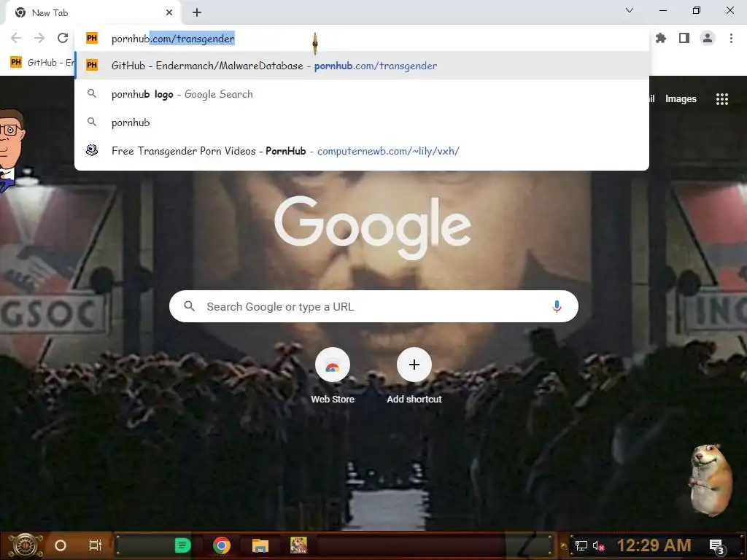Screen dimensions: 747x560
Task: Open the 12:29 AM clock
Action: coord(654,545)
